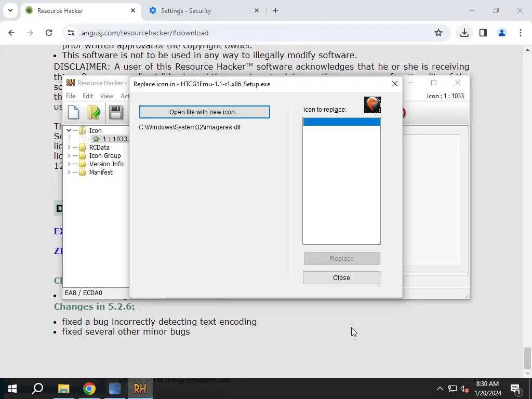Expand the Manifest tree node
The height and width of the screenshot is (399, 532).
tap(69, 172)
